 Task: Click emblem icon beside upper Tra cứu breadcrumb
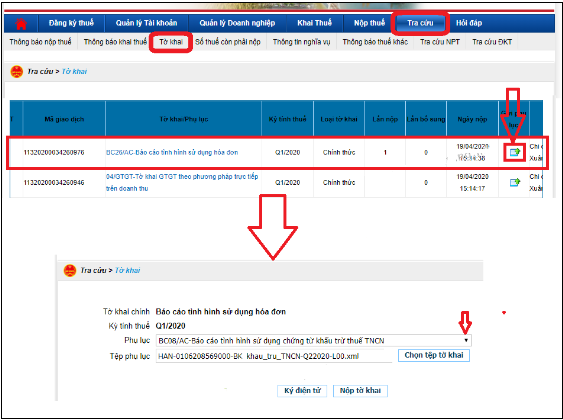(17, 71)
